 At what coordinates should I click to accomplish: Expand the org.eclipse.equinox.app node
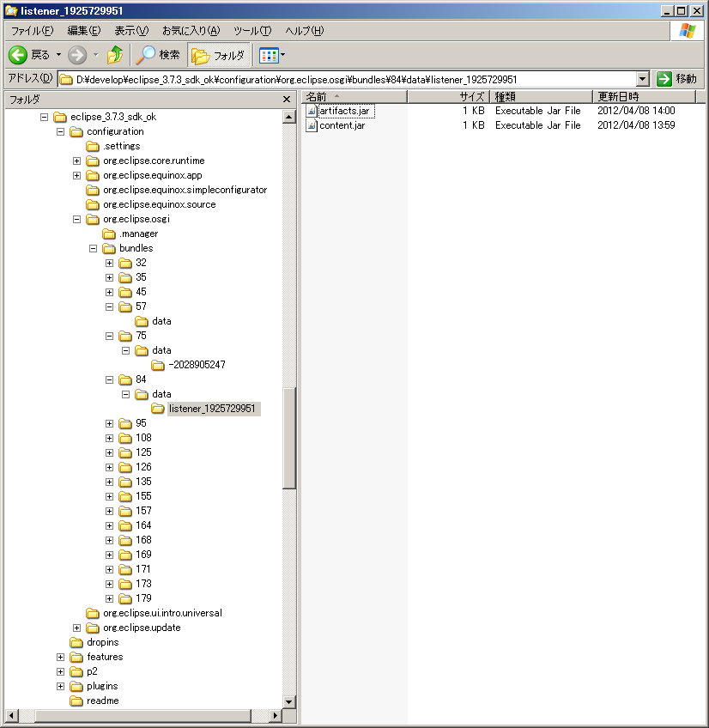coord(76,175)
